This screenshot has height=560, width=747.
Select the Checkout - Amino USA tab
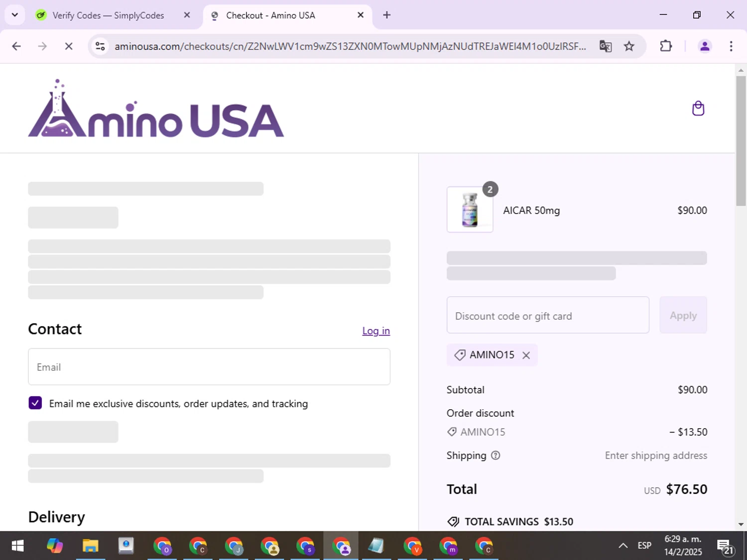pyautogui.click(x=287, y=15)
